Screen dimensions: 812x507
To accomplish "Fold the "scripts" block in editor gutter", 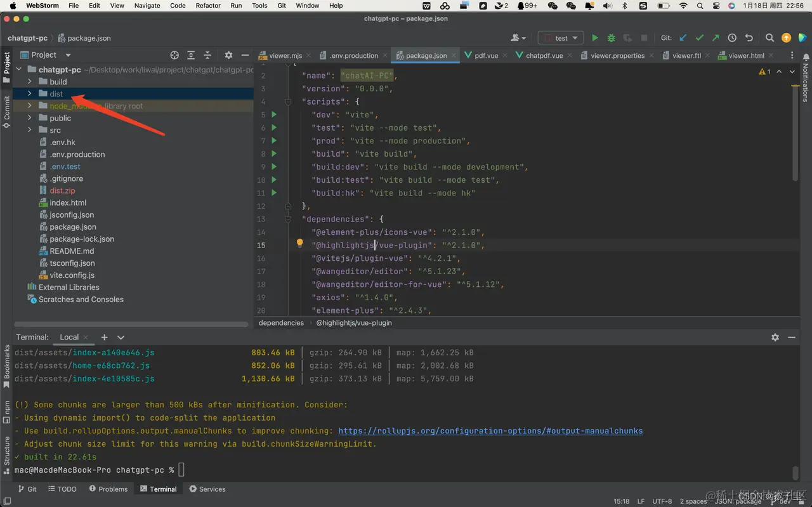I will tap(288, 102).
